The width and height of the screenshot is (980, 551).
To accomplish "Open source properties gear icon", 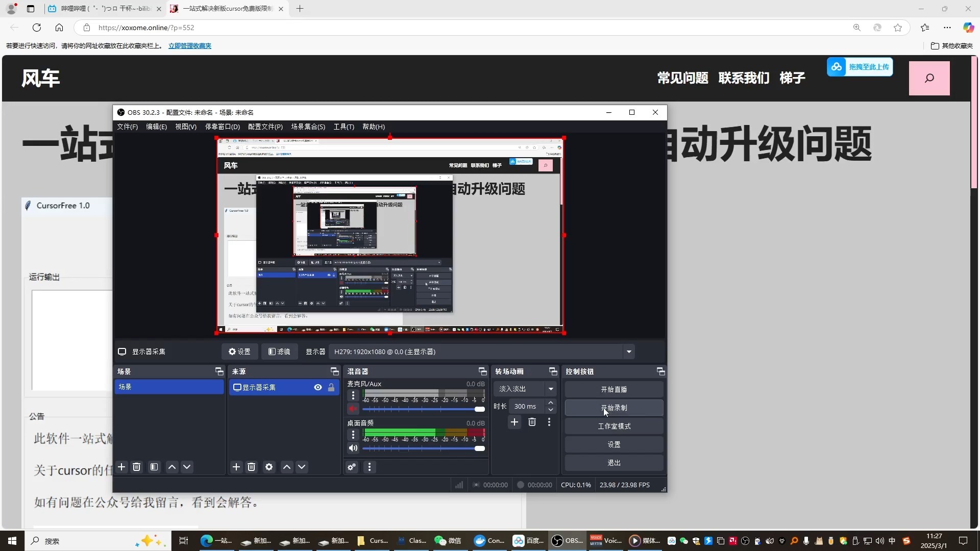I will click(269, 467).
